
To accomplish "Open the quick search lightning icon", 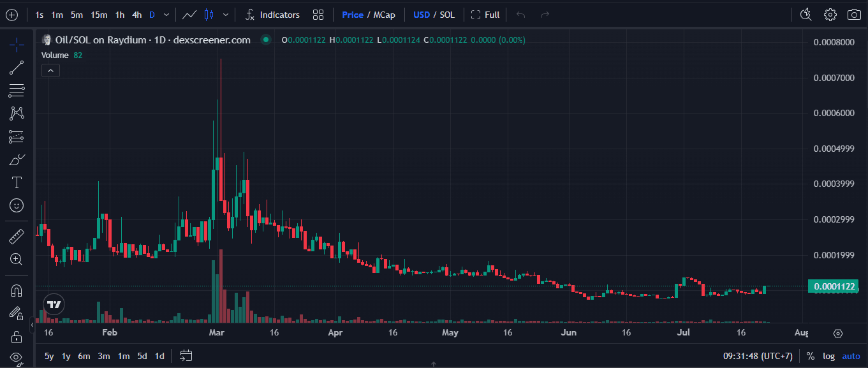I will [805, 15].
